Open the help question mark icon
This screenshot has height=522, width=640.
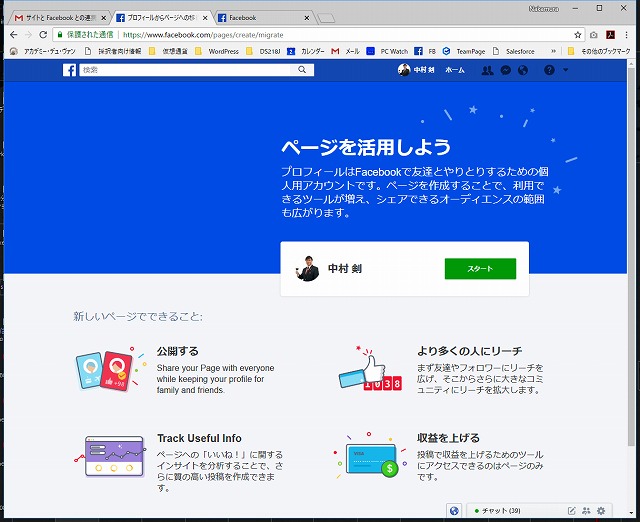(x=549, y=70)
